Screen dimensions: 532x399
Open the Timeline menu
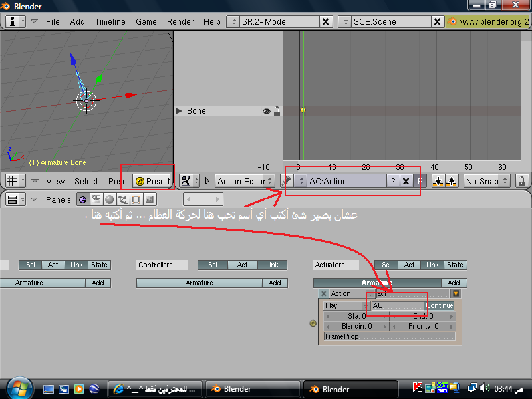[x=110, y=22]
